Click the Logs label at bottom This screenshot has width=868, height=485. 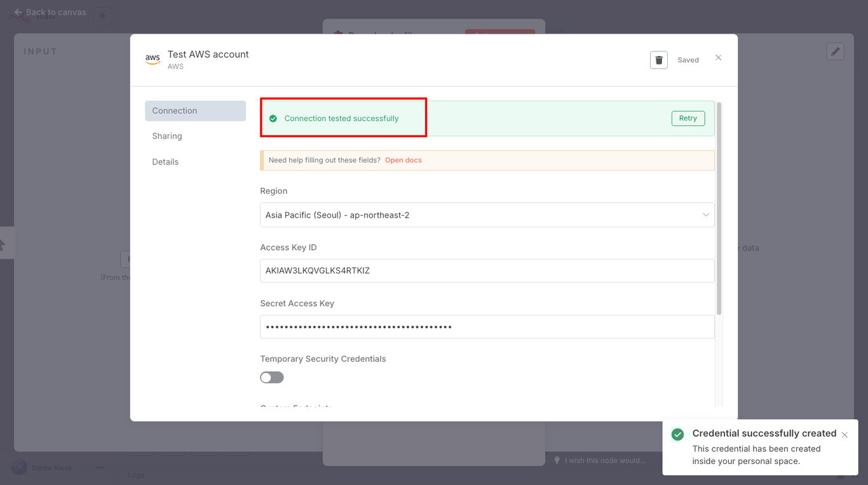click(137, 475)
